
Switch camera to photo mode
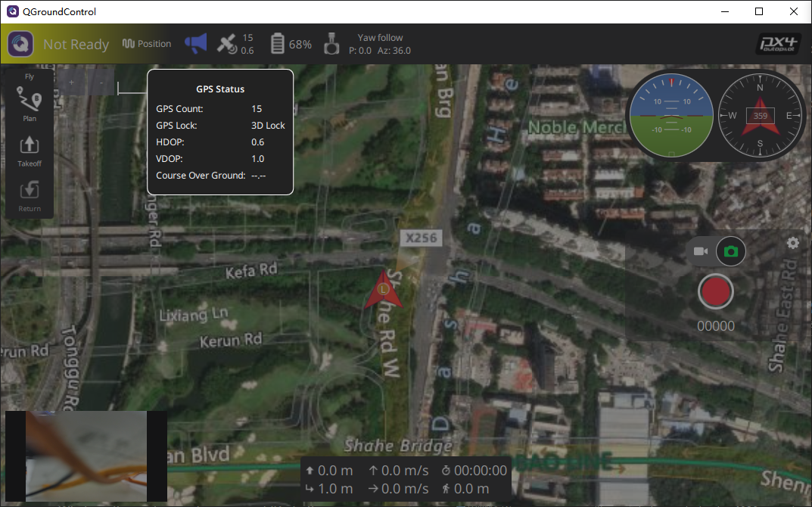[x=731, y=251]
